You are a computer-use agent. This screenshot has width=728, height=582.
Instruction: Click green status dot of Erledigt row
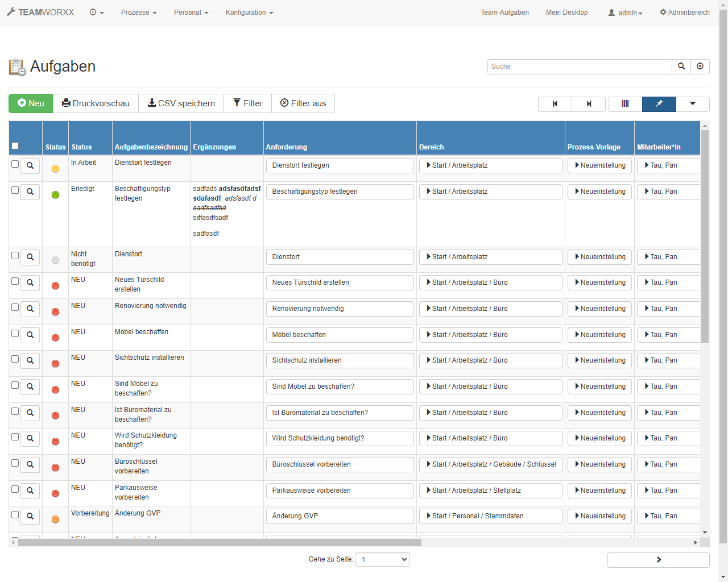[x=55, y=195]
